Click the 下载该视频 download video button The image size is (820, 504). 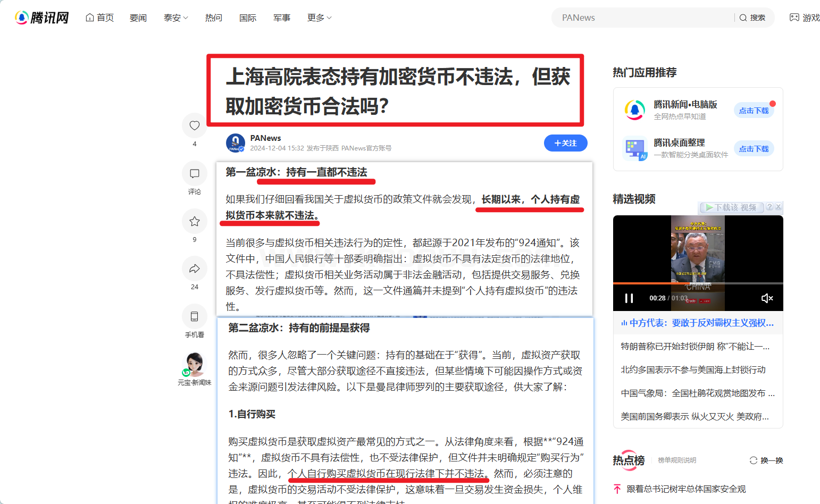[x=731, y=207]
